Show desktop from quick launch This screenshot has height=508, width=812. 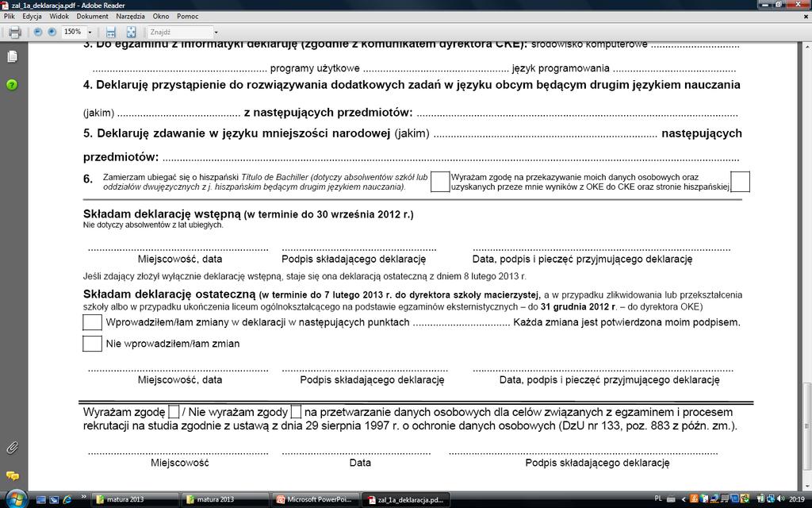point(41,500)
